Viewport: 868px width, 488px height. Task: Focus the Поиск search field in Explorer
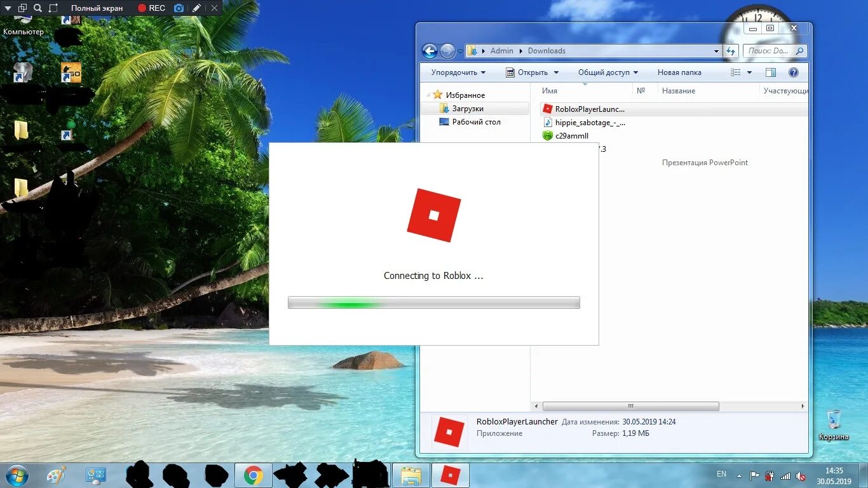(x=775, y=51)
